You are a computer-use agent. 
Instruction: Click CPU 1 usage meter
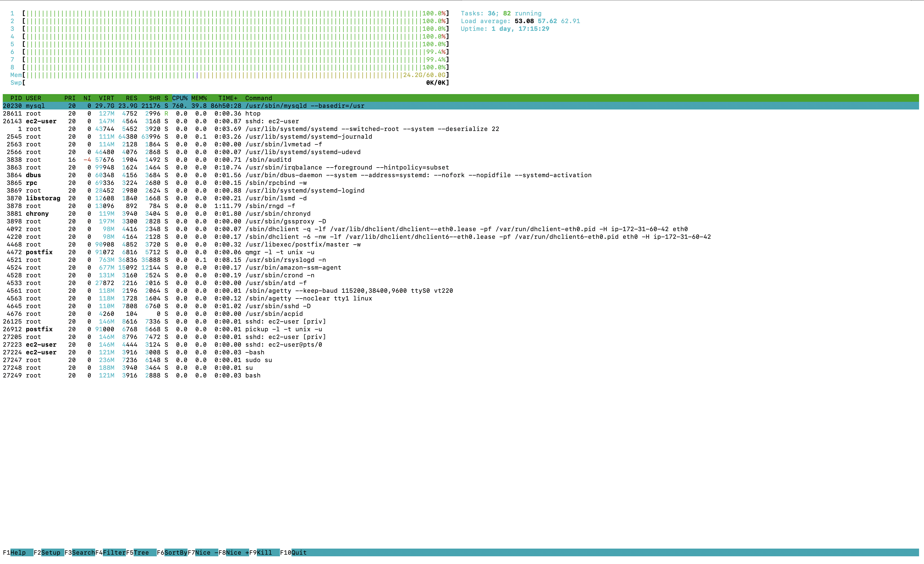(x=230, y=13)
